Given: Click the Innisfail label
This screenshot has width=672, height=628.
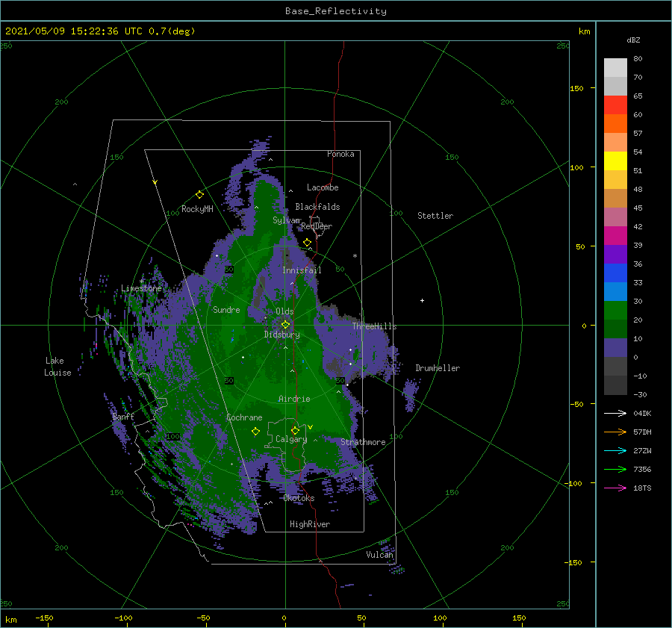Looking at the screenshot, I should 302,270.
